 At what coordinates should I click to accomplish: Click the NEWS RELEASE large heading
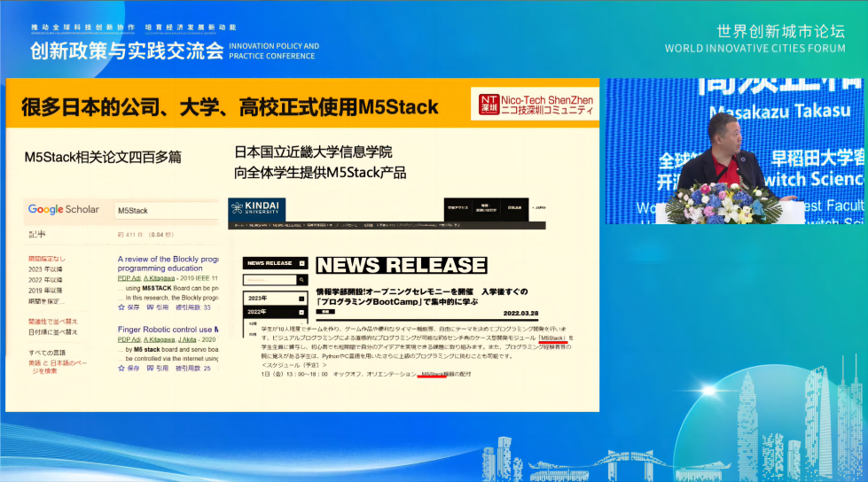tap(402, 266)
